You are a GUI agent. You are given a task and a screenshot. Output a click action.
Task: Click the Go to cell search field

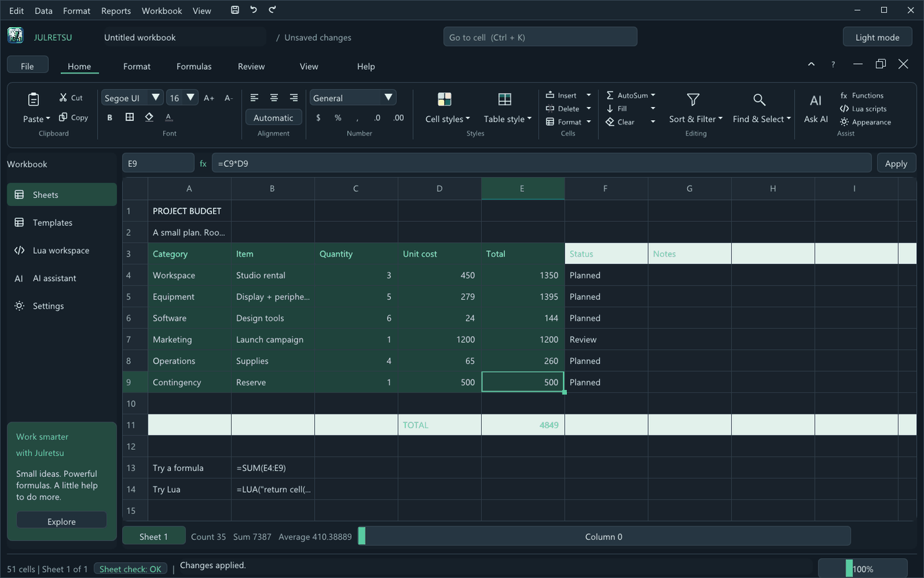541,37
